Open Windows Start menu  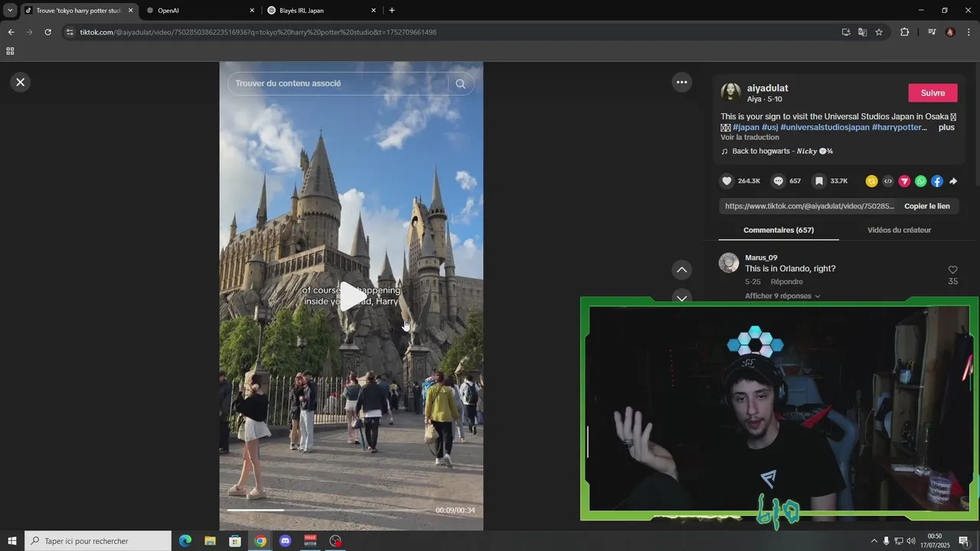point(12,541)
